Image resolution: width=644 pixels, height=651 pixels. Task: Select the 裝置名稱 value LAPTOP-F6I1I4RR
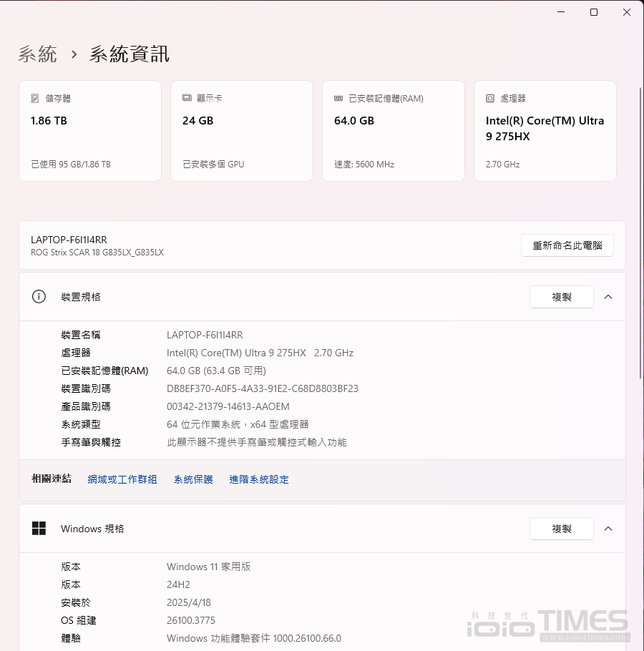(205, 335)
